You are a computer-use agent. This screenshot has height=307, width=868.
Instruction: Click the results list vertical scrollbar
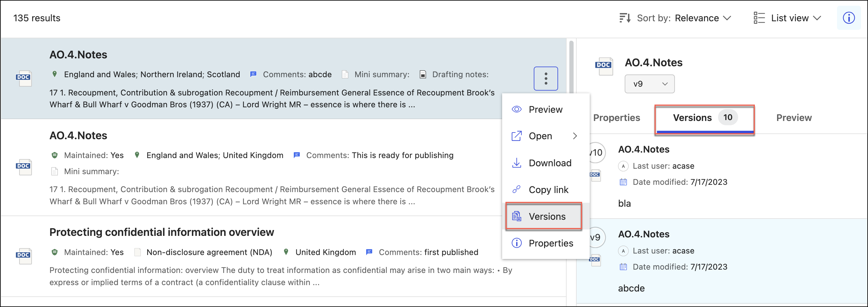pyautogui.click(x=571, y=67)
